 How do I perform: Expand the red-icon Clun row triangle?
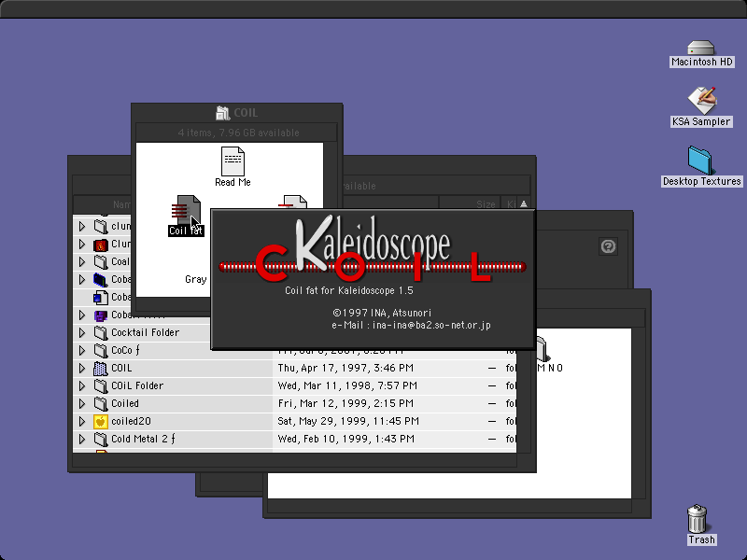coord(82,245)
